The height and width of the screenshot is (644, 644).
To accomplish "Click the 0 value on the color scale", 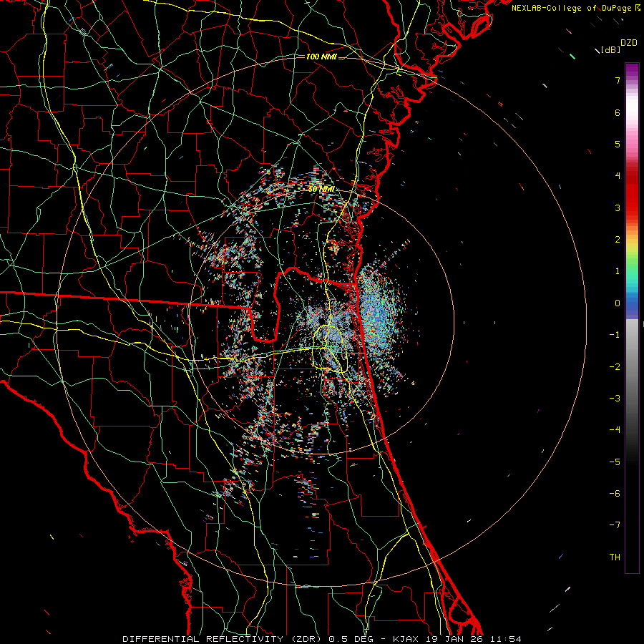I will click(618, 303).
